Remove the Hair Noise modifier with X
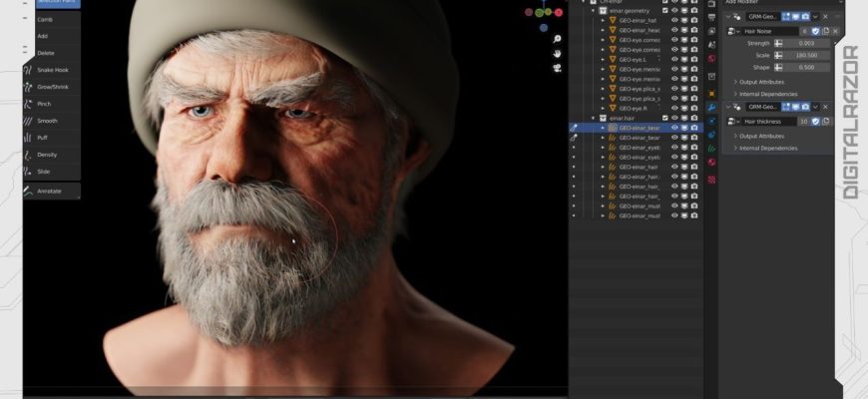868x399 pixels. 825,17
